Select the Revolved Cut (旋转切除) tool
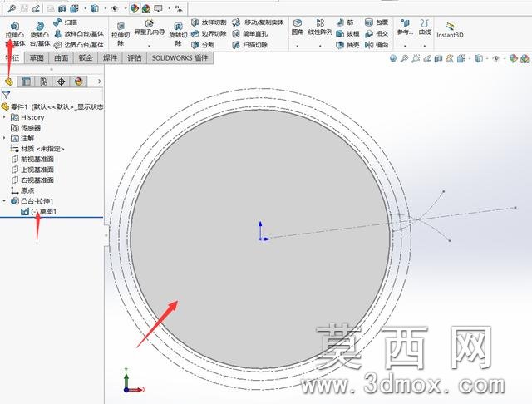This screenshot has width=532, height=404. pos(178,34)
